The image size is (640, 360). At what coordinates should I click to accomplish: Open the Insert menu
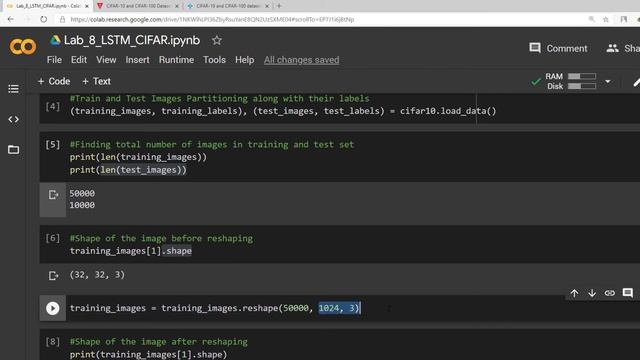click(x=137, y=60)
